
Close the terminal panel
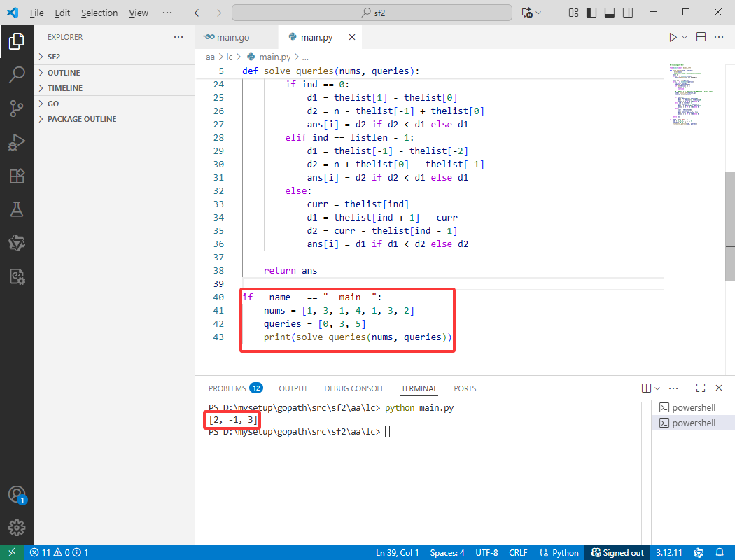(719, 388)
